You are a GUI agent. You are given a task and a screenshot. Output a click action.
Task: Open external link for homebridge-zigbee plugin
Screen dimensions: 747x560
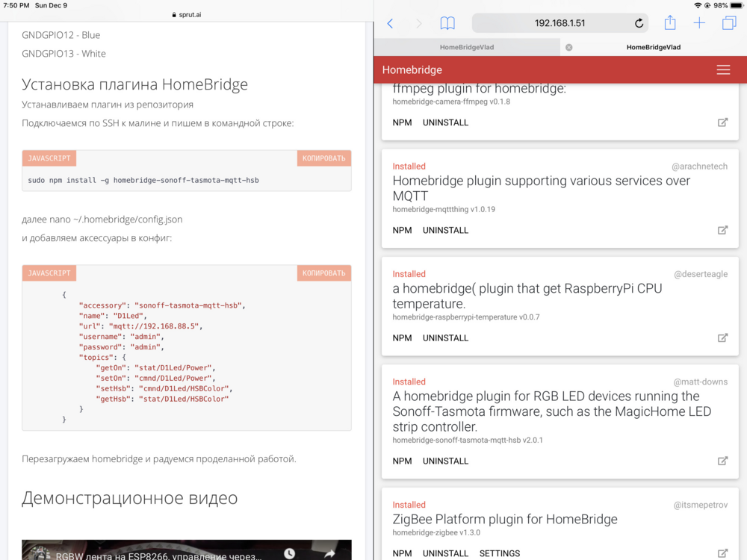[722, 553]
